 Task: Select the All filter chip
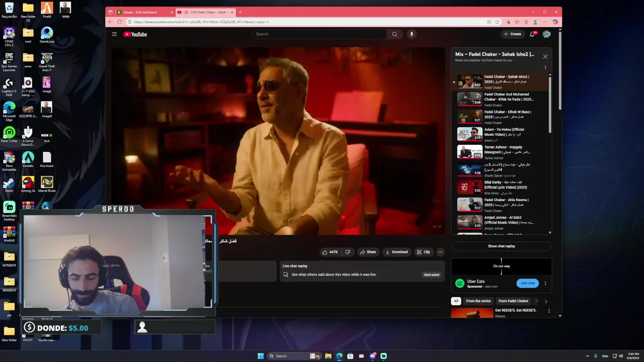pyautogui.click(x=456, y=301)
